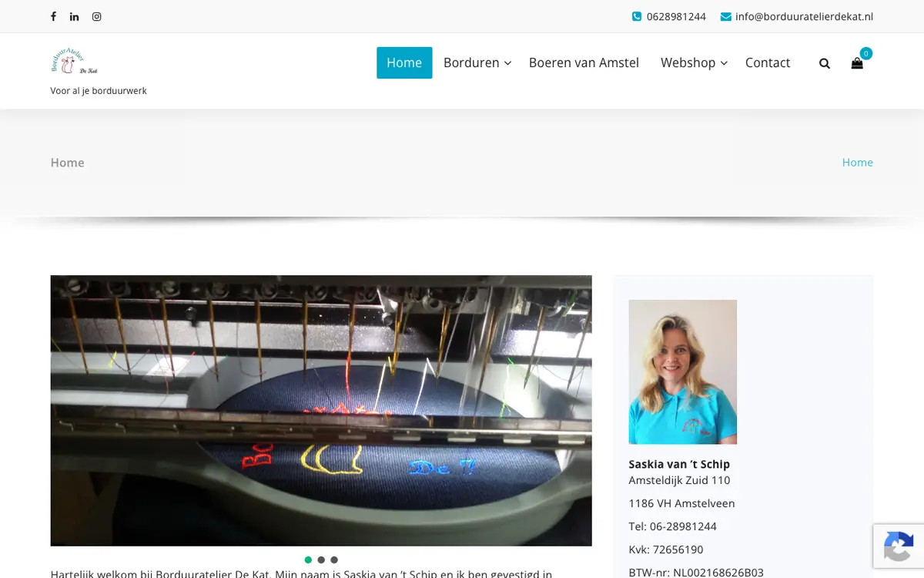Select the first green slider dot

[308, 560]
